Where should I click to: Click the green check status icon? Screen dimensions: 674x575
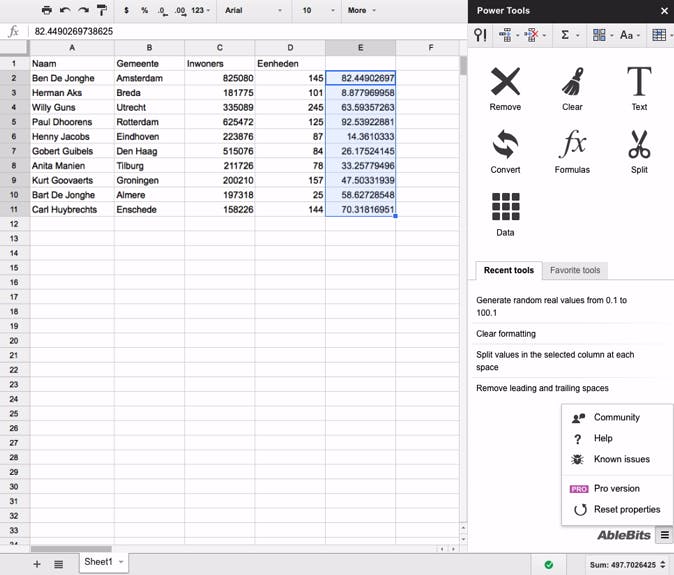coord(548,565)
